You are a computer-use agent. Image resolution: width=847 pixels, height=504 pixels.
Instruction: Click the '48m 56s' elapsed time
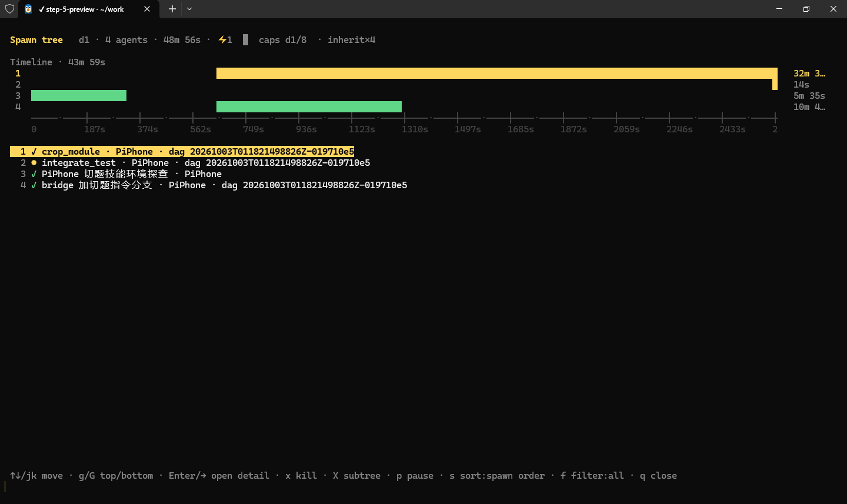click(182, 40)
